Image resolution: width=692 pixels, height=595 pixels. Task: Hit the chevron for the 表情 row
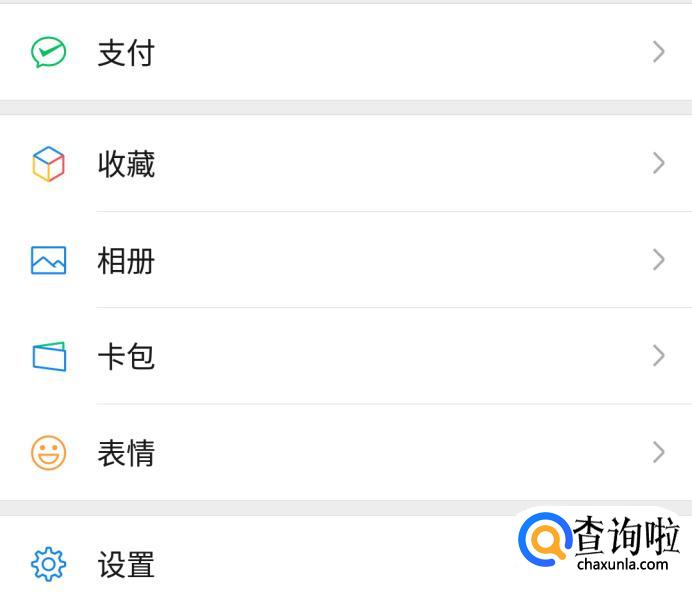click(658, 452)
